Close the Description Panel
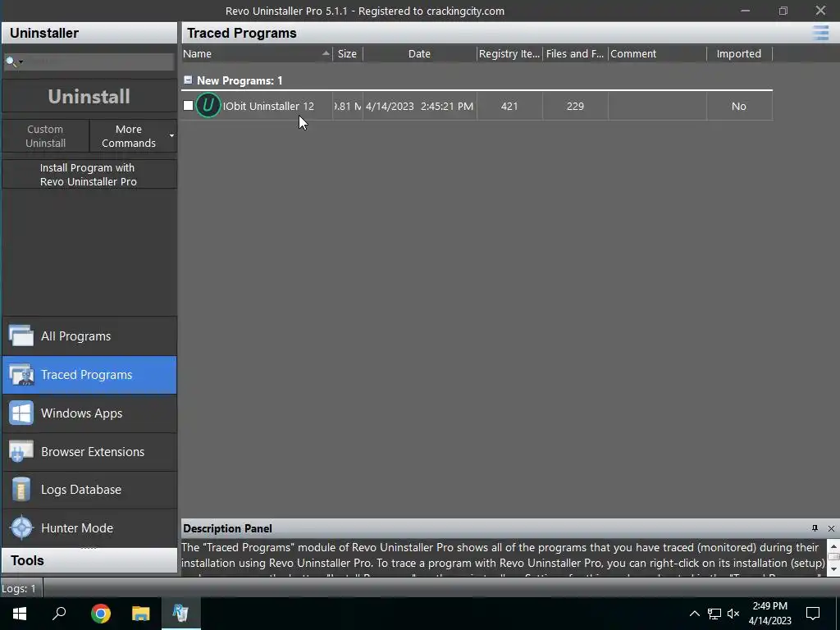The image size is (840, 630). [x=831, y=528]
